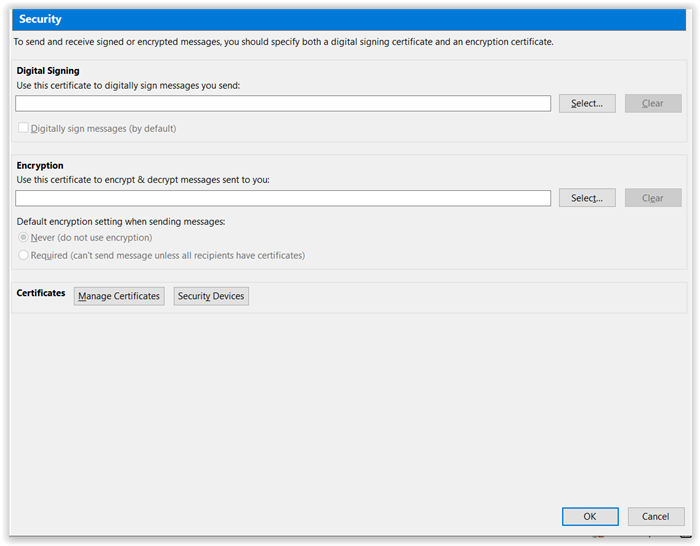
Task: Open Select for encryption certificate
Action: coord(587,198)
